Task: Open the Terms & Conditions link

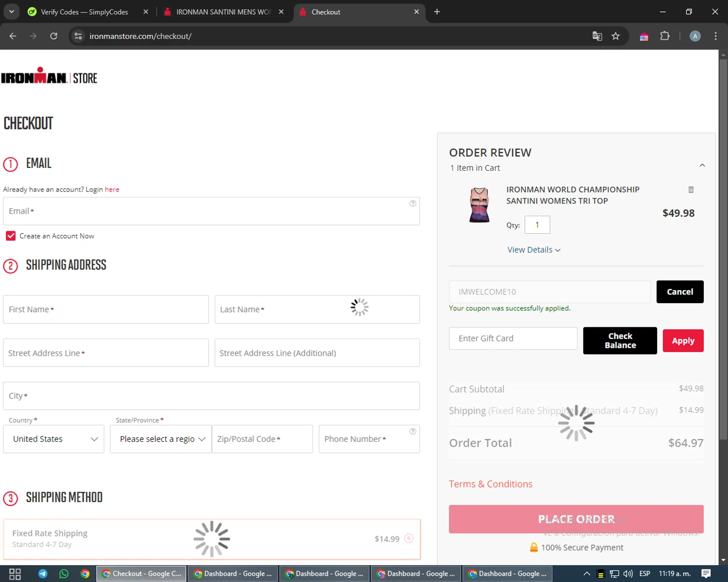Action: pyautogui.click(x=491, y=484)
